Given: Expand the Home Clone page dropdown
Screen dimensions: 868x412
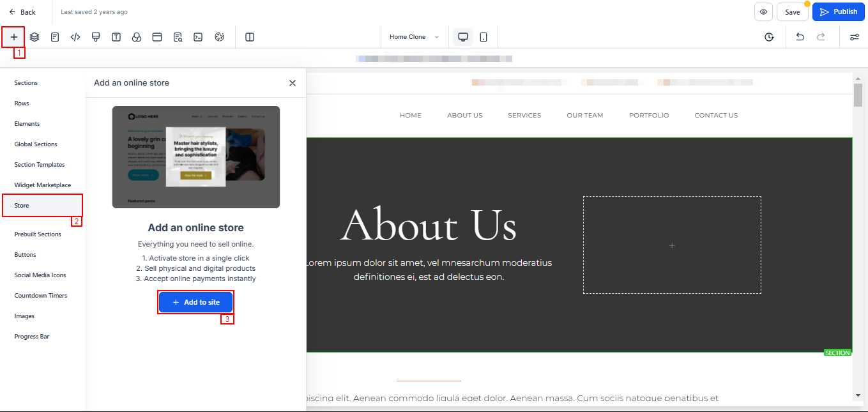Looking at the screenshot, I should (414, 37).
